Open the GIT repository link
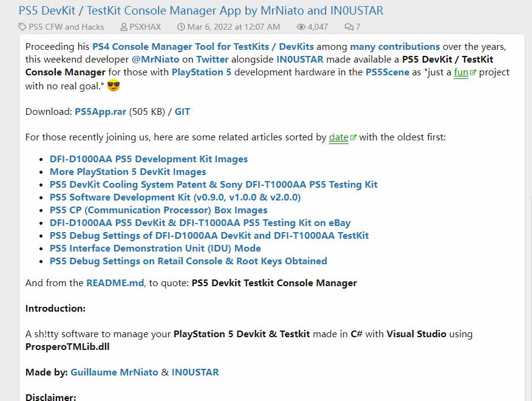 (x=182, y=111)
